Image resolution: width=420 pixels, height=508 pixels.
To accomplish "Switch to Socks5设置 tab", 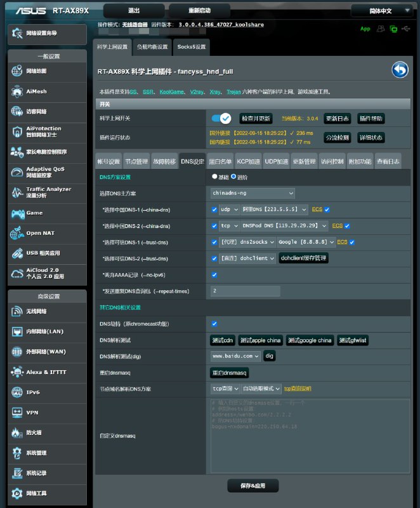I will point(191,47).
